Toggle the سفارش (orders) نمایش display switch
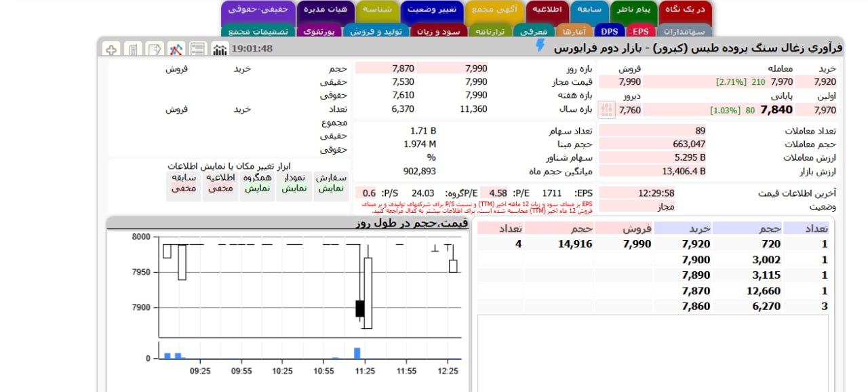This screenshot has height=392, width=868. pos(331,183)
